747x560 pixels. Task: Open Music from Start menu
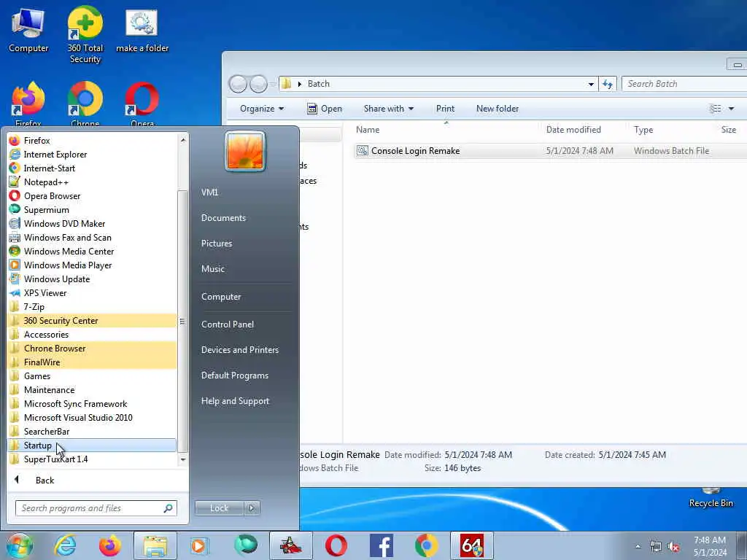[213, 269]
